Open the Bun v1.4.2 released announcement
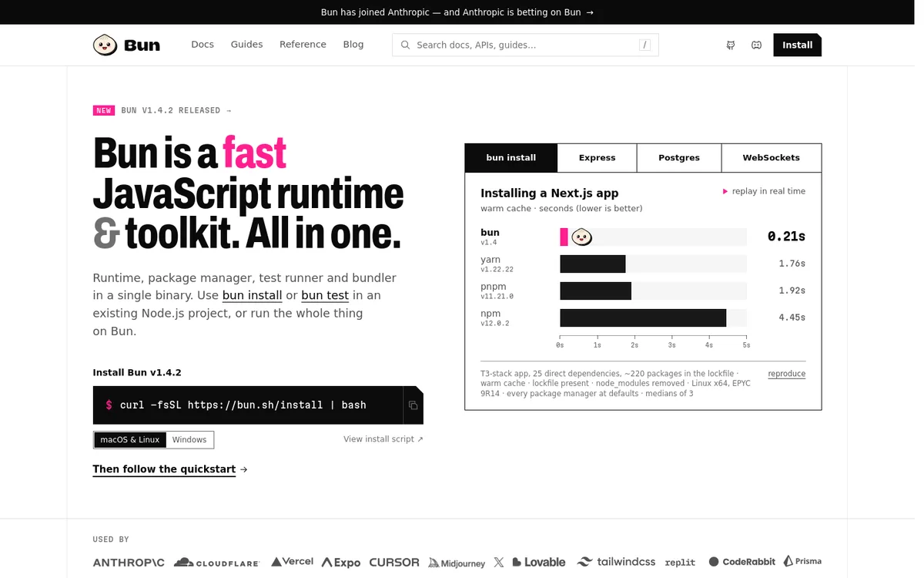924x578 pixels. click(162, 110)
